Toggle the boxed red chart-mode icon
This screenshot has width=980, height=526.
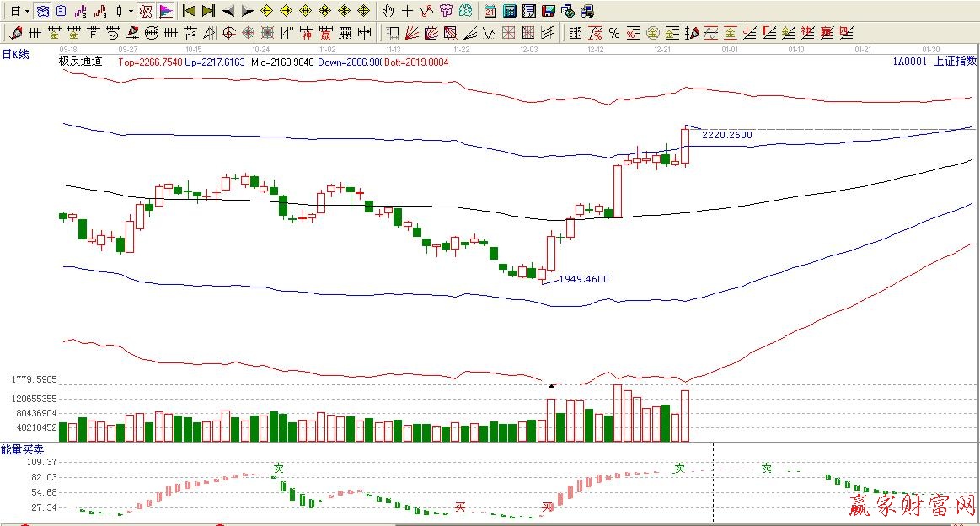coord(146,11)
